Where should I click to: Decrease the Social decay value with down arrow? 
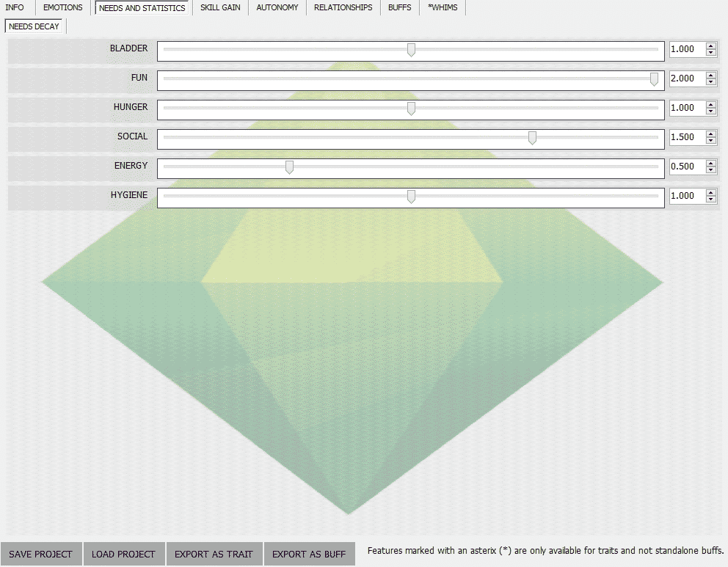(x=710, y=141)
